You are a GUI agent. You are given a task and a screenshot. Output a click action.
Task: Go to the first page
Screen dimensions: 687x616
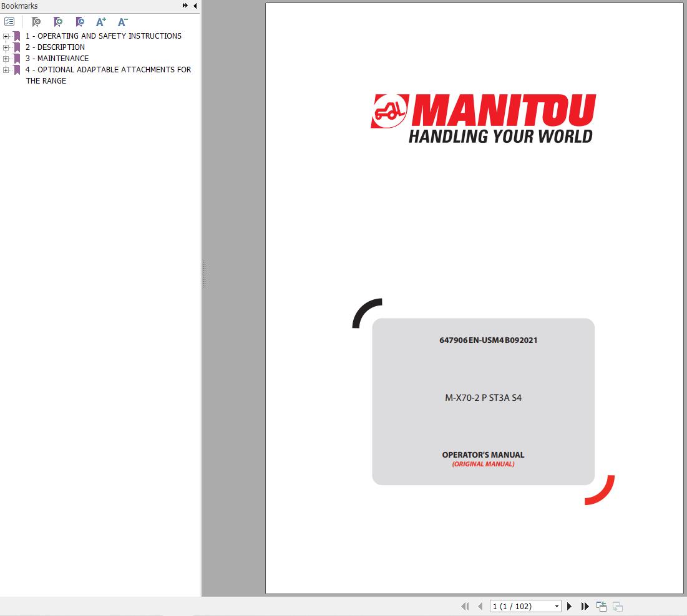(465, 607)
